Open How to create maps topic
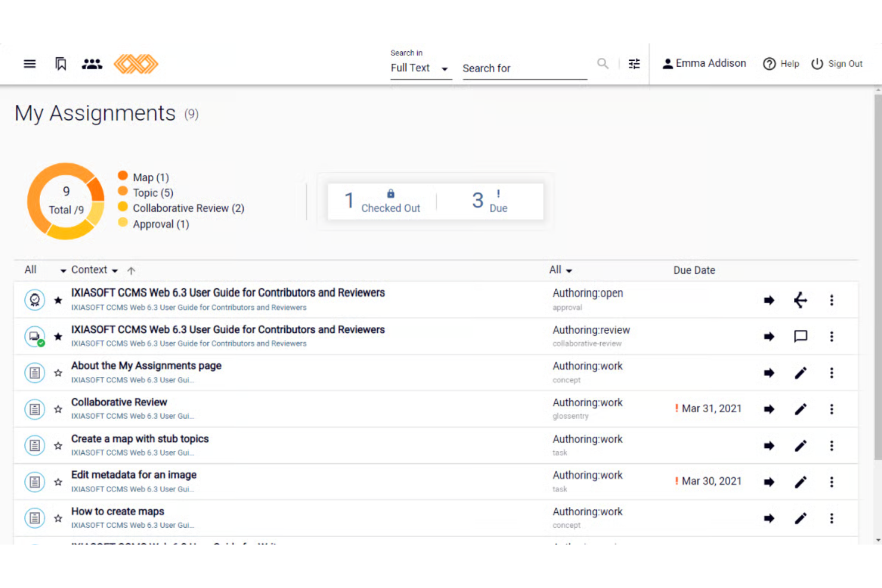Screen dimensions: 882x588 pos(118,512)
